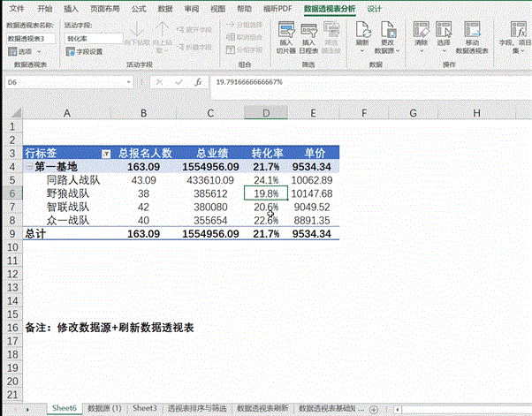Open Field Settings in the ribbon
This screenshot has height=416, width=532.
(x=85, y=52)
